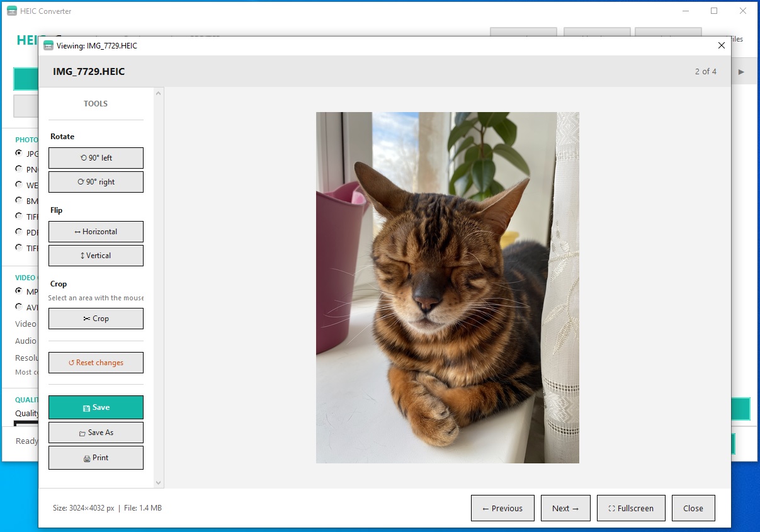Click the right arrow in the main window behind
Image resolution: width=760 pixels, height=532 pixels.
741,72
